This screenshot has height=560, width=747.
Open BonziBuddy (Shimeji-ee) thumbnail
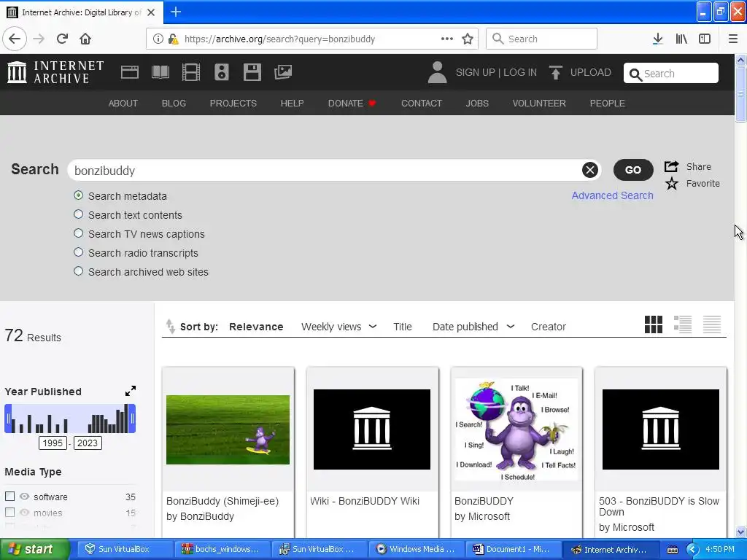pyautogui.click(x=228, y=429)
